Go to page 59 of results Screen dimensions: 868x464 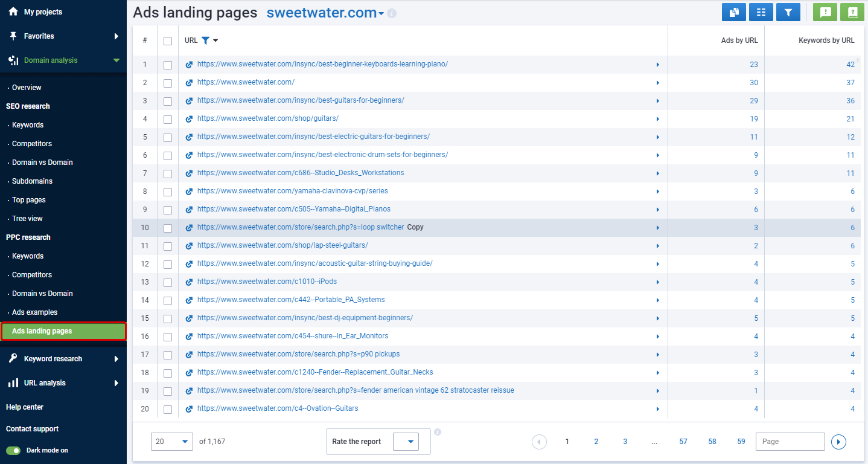click(741, 442)
